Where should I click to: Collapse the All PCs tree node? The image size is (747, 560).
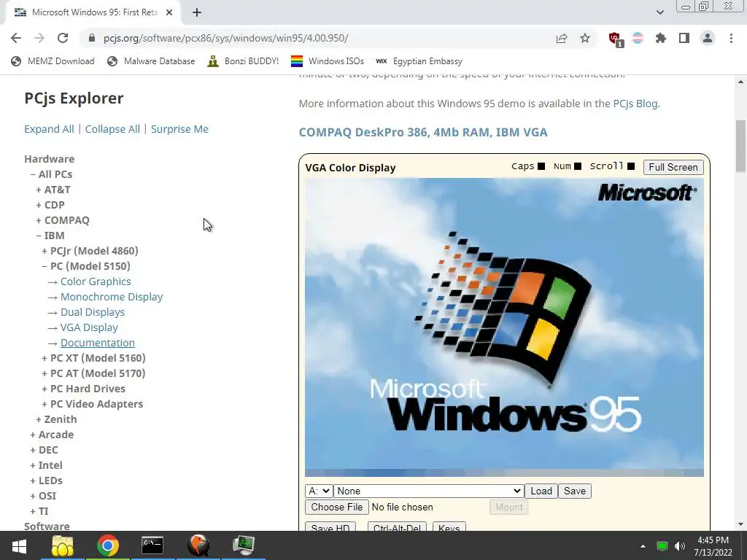pyautogui.click(x=52, y=174)
